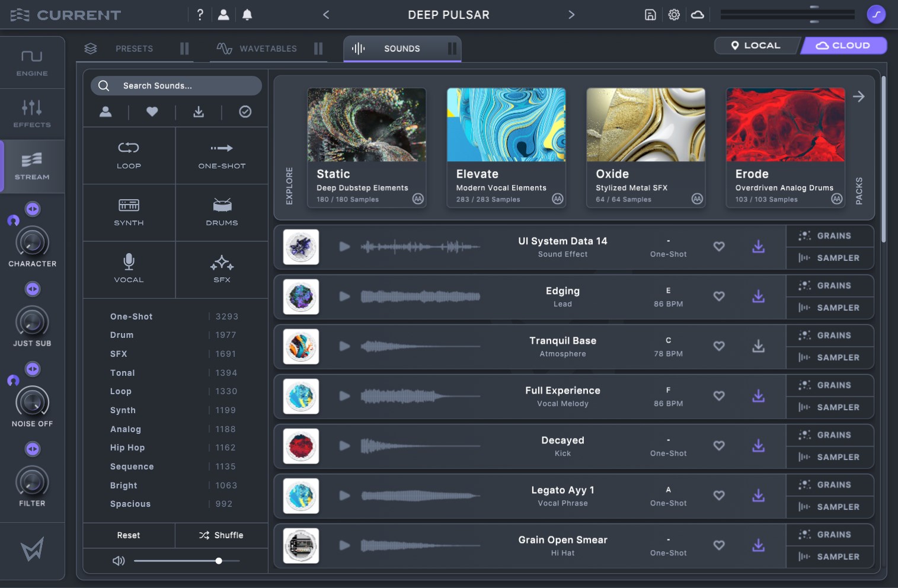
Task: Click the Shuffle button
Action: coord(221,535)
